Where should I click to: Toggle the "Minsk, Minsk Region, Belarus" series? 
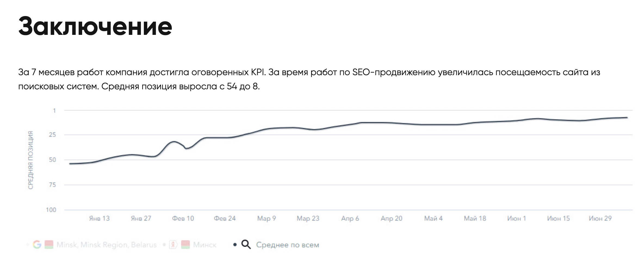[106, 245]
